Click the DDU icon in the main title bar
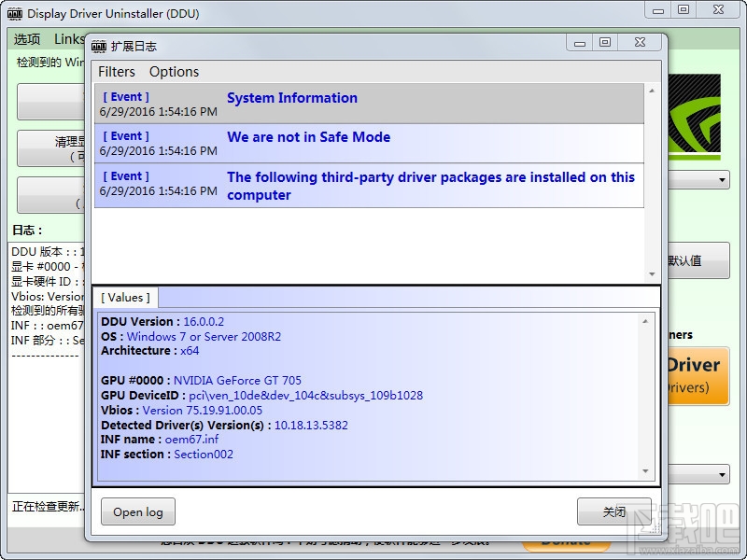 [x=13, y=13]
